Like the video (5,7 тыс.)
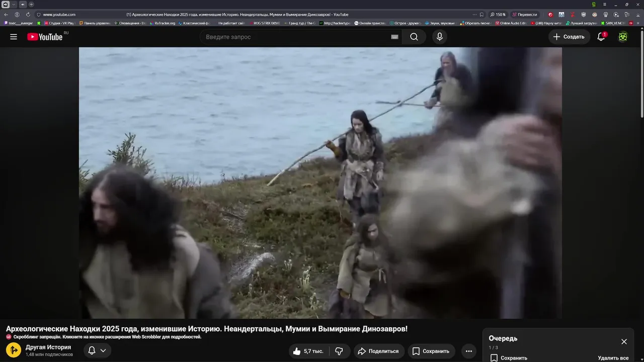Screen dimensions: 644x362 pyautogui.click(x=309, y=351)
